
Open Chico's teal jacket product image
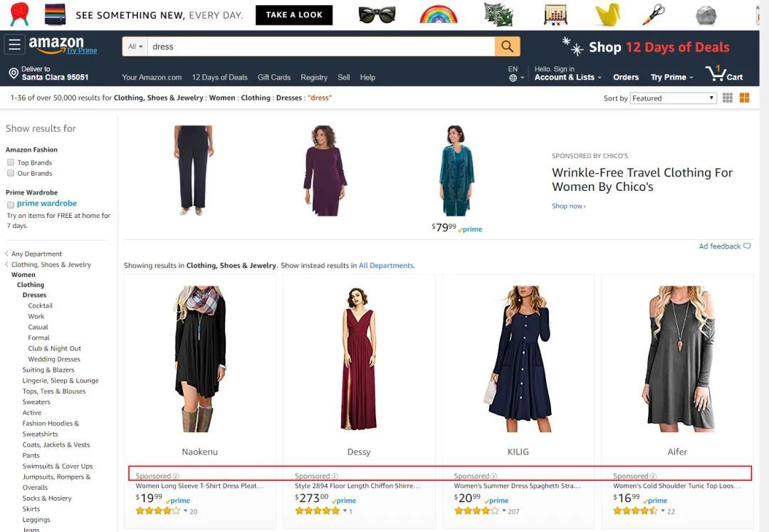[x=456, y=171]
